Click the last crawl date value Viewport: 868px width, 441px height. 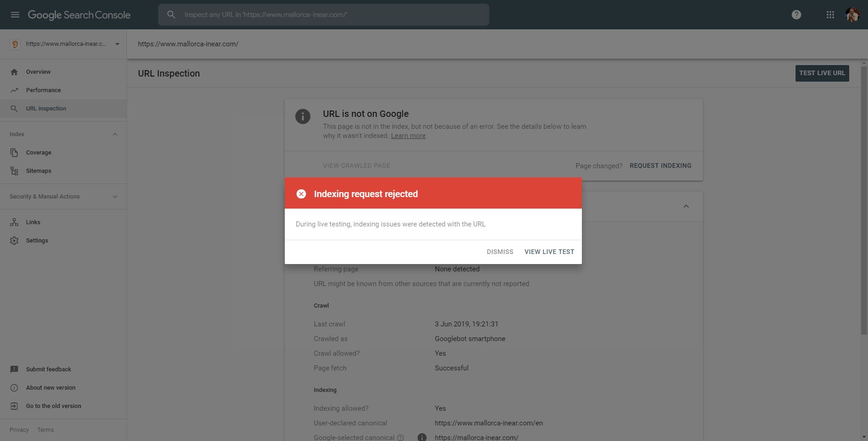(x=466, y=324)
